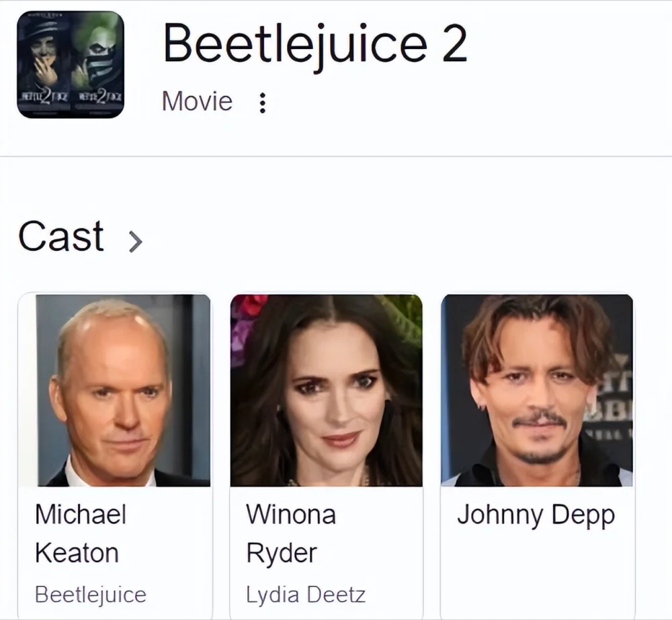Click the word Keaton on Michael's card
Image resolution: width=672 pixels, height=620 pixels.
pyautogui.click(x=77, y=553)
